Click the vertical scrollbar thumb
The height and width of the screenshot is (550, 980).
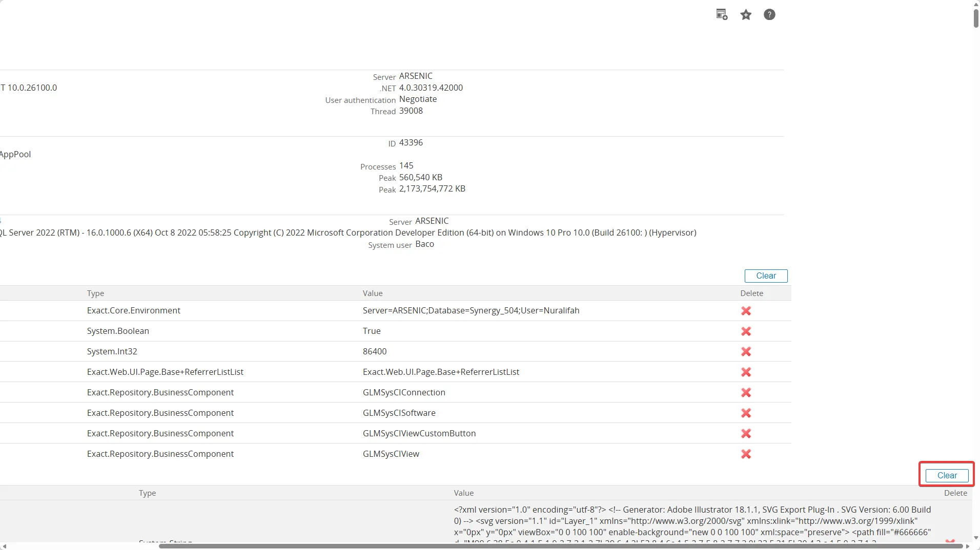[x=976, y=14]
